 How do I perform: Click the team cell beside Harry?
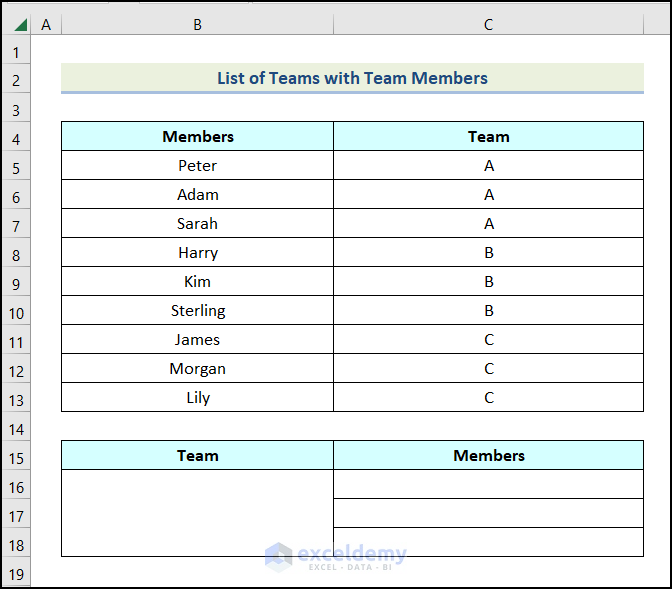click(488, 253)
